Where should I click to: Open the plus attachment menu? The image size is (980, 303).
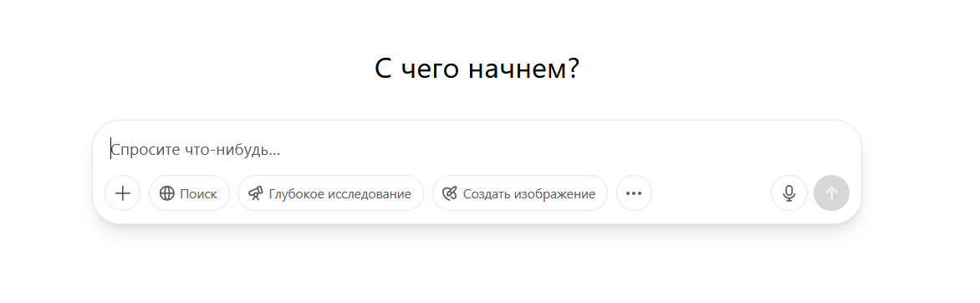[122, 193]
